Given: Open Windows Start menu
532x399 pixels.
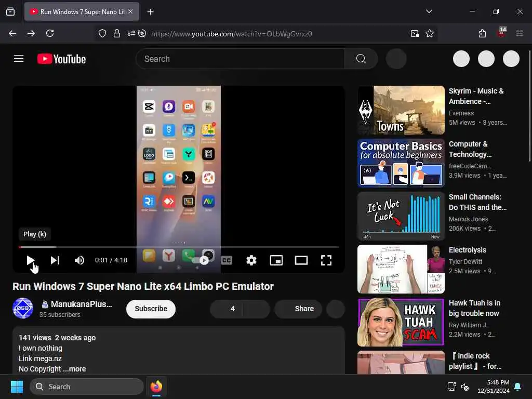Looking at the screenshot, I should click(x=17, y=387).
